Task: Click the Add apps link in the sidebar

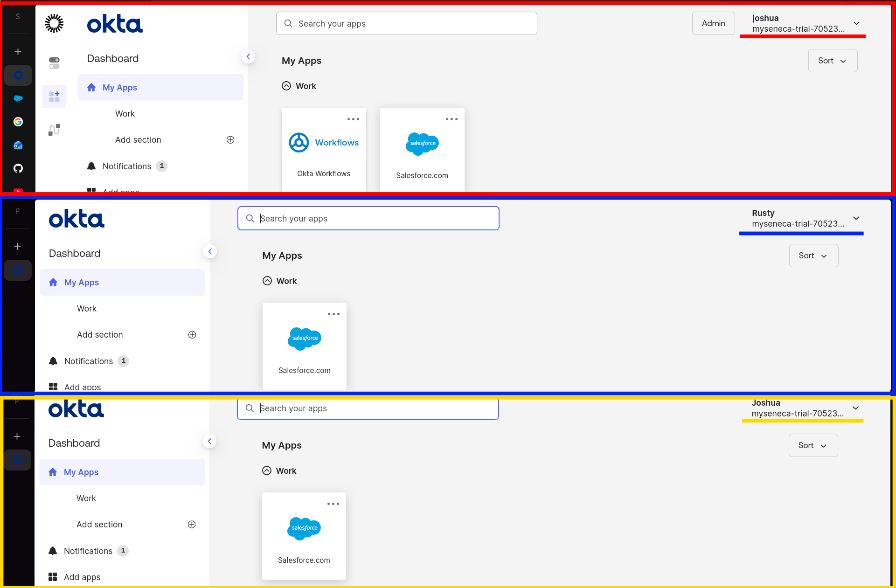Action: (x=120, y=191)
